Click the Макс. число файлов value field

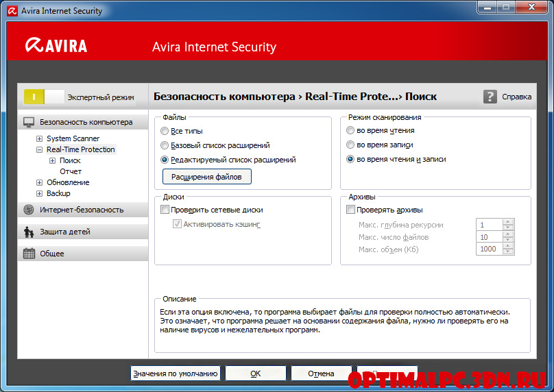[x=490, y=237]
